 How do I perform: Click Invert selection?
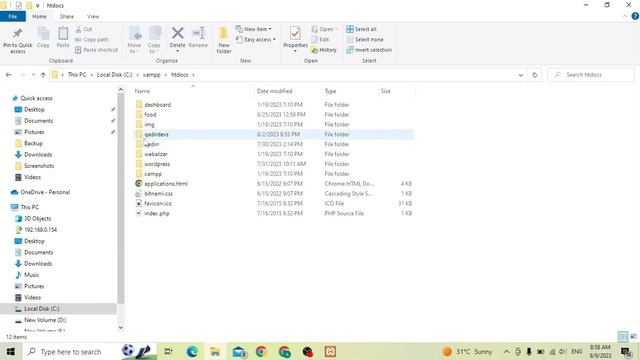(369, 50)
